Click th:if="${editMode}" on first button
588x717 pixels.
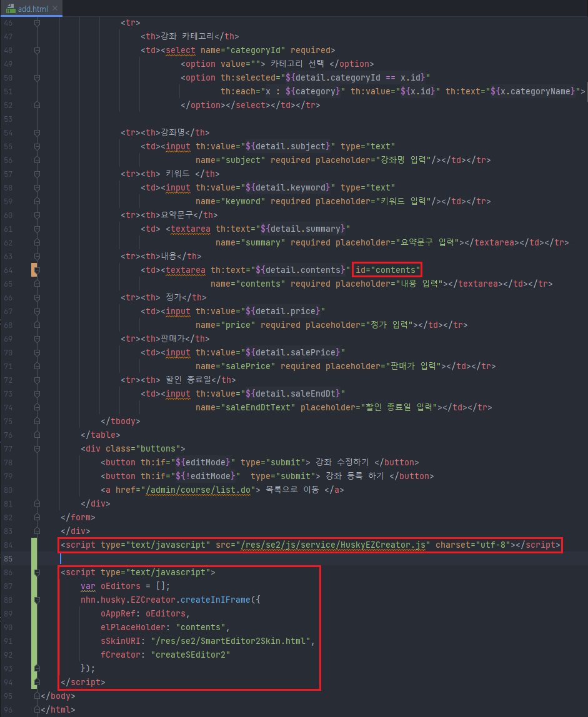[x=187, y=462]
